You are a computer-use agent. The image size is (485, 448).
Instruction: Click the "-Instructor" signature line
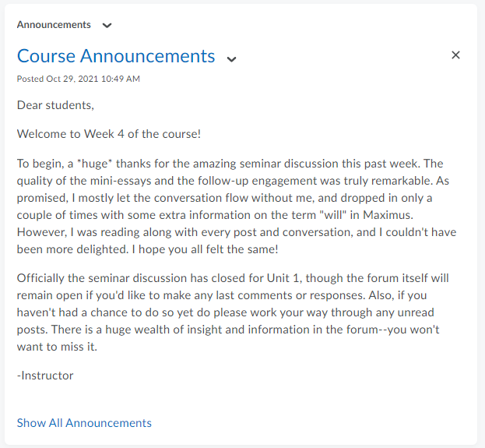pyautogui.click(x=45, y=376)
